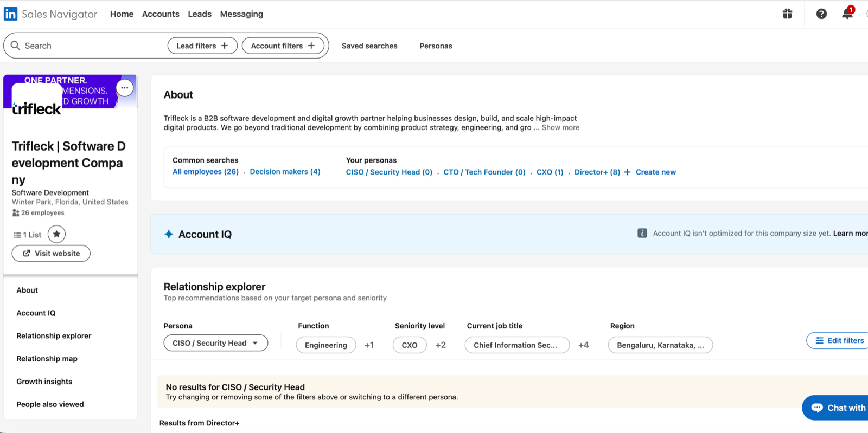Open the Accounts menu
Image resolution: width=868 pixels, height=433 pixels.
[161, 14]
